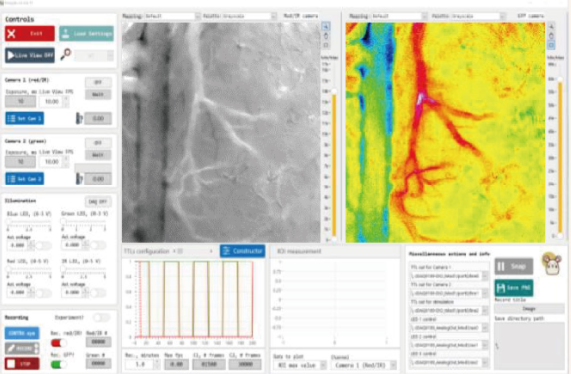
Task: Click the Load Settings button
Action: [86, 34]
